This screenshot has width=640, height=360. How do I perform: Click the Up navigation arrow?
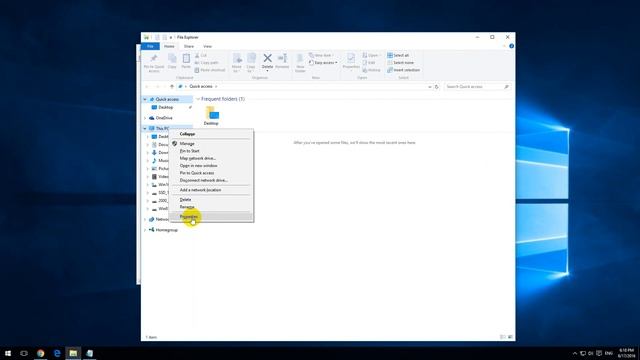pos(172,87)
